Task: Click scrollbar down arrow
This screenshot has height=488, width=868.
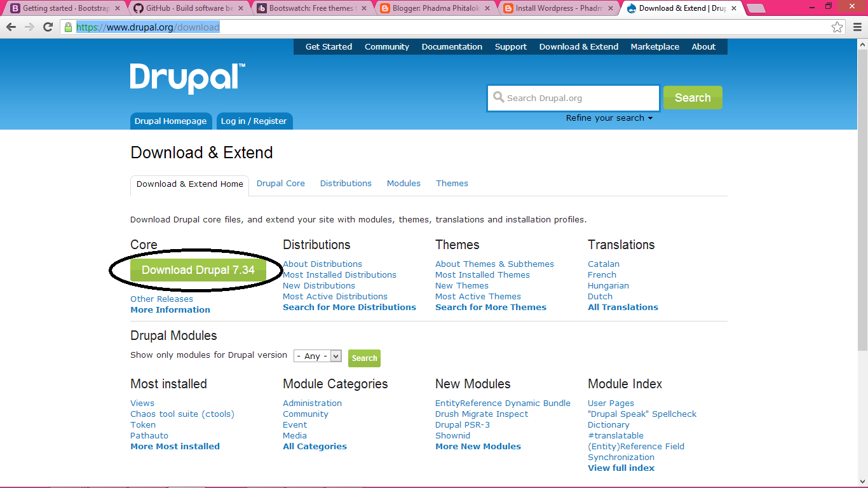Action: pyautogui.click(x=862, y=482)
